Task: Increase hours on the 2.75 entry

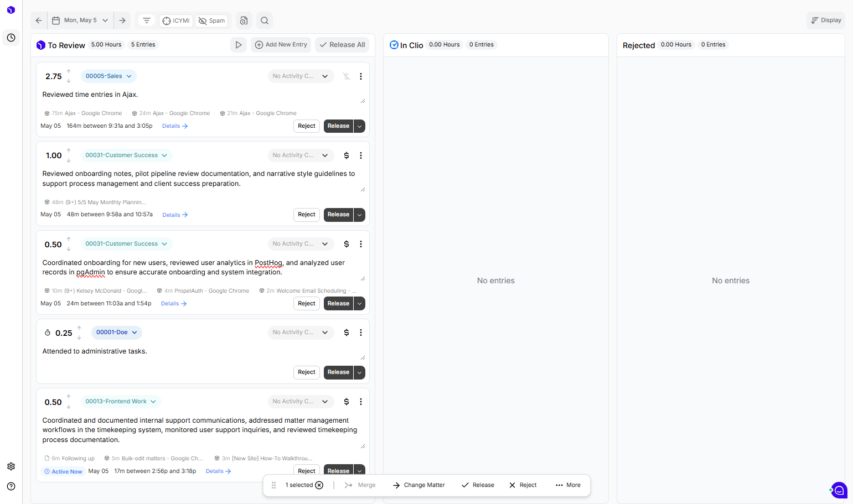Action: (x=69, y=71)
